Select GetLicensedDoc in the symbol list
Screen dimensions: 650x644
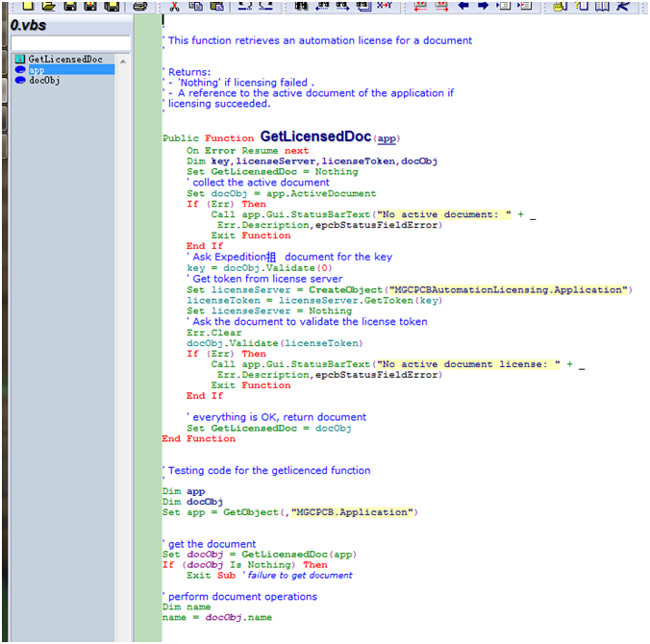[65, 60]
